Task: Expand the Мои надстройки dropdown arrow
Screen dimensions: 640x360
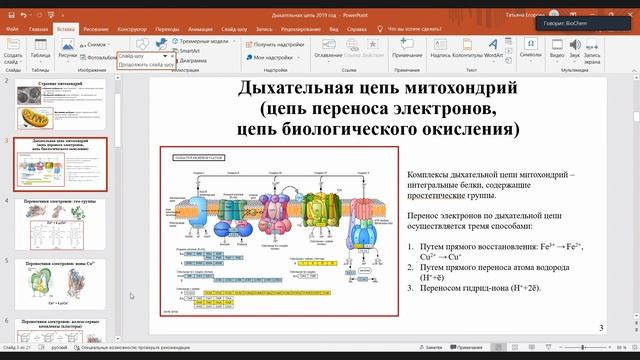Action: pyautogui.click(x=298, y=58)
